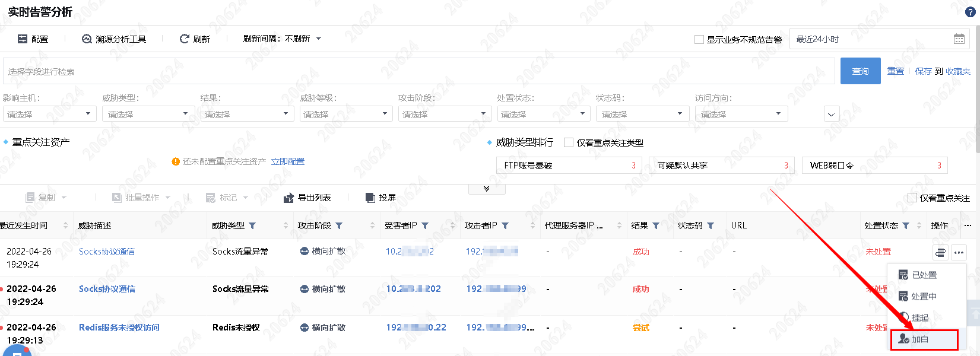Image resolution: width=980 pixels, height=356 pixels.
Task: Expand more filter options chevron
Action: pyautogui.click(x=831, y=115)
